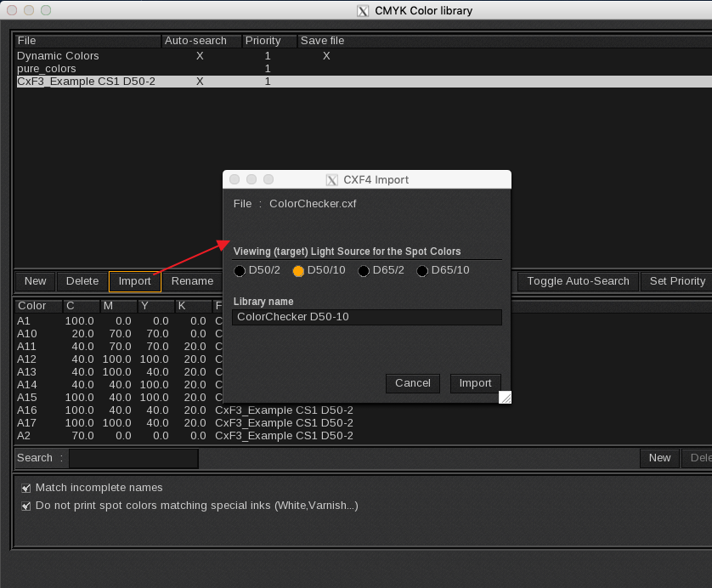Click Toggle Auto-Search

coord(577,280)
